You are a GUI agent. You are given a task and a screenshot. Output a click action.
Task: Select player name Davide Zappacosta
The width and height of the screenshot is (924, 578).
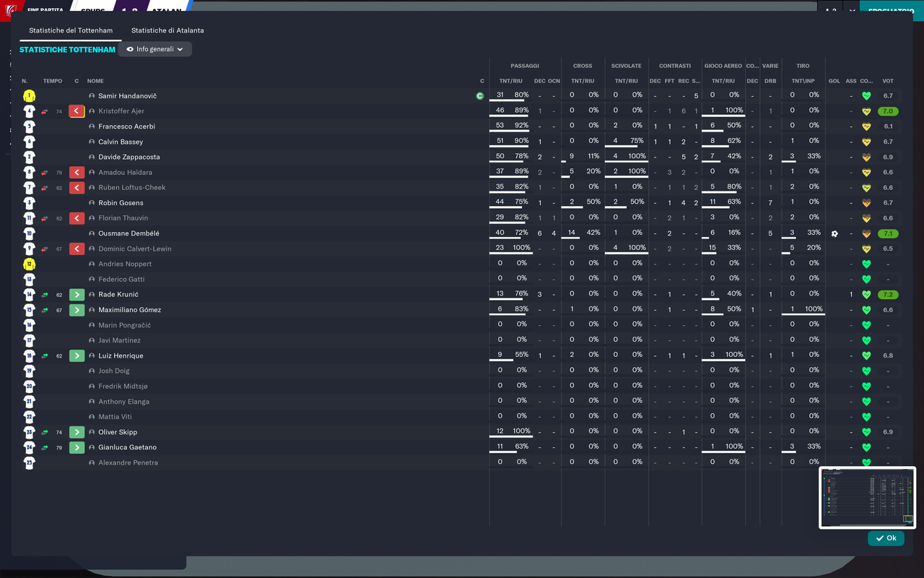(129, 157)
